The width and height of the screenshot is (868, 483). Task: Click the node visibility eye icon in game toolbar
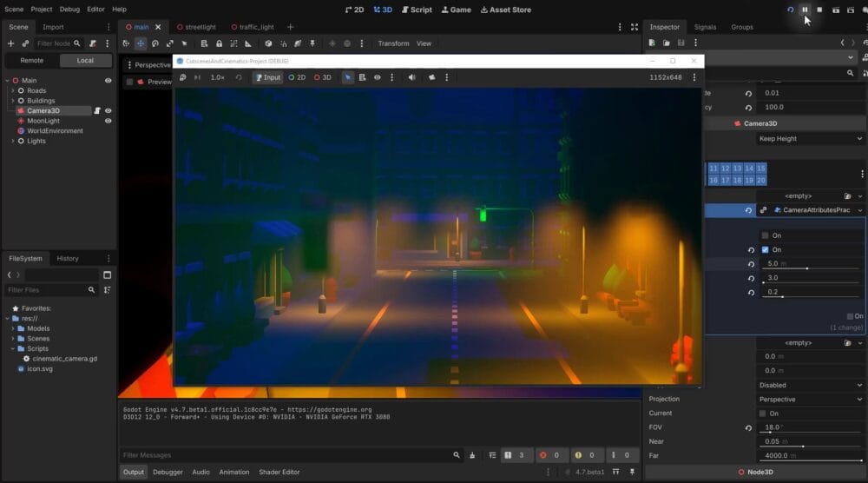[x=377, y=77]
